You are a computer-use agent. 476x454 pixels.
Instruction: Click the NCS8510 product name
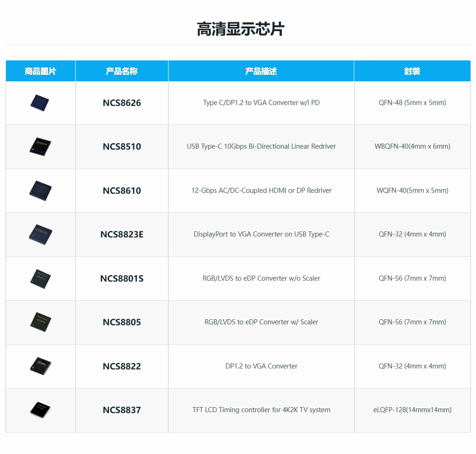pyautogui.click(x=122, y=147)
